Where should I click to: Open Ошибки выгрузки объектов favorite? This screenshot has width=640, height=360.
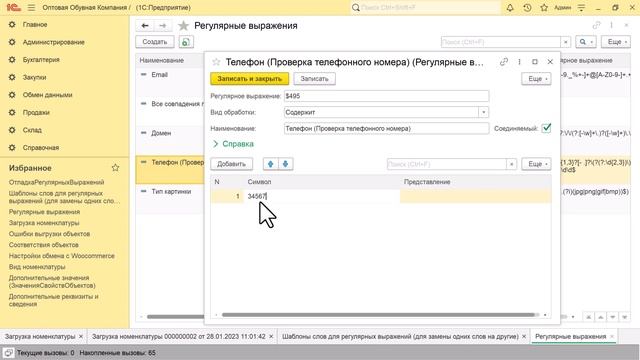click(x=49, y=234)
